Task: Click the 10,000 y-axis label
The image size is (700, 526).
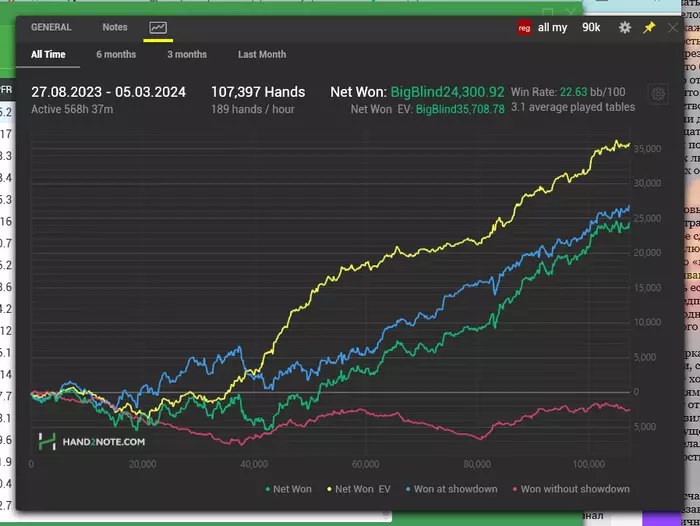Action: [647, 322]
